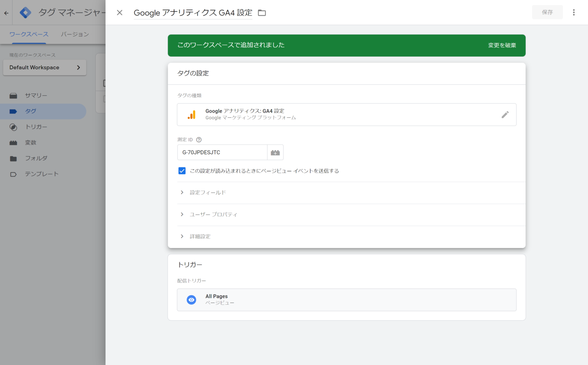Click the 現在のワークスペース label
Image resolution: width=588 pixels, height=365 pixels.
pos(32,55)
